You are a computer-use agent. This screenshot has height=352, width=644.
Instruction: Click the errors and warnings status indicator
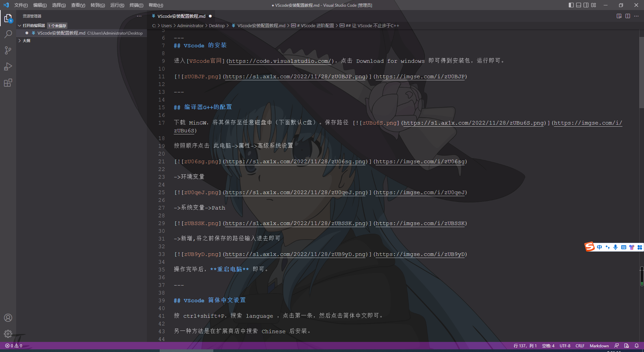[x=14, y=346]
